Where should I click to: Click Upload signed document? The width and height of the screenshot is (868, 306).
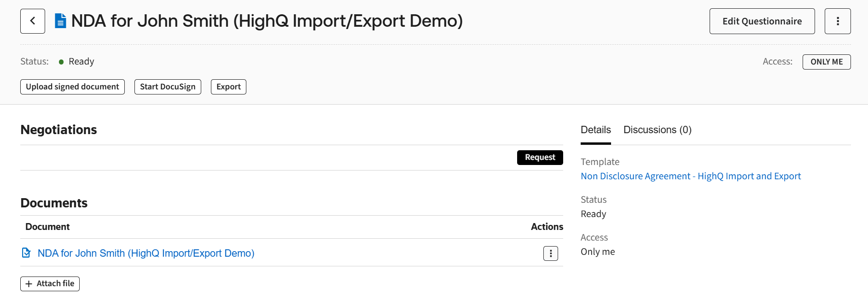(72, 86)
